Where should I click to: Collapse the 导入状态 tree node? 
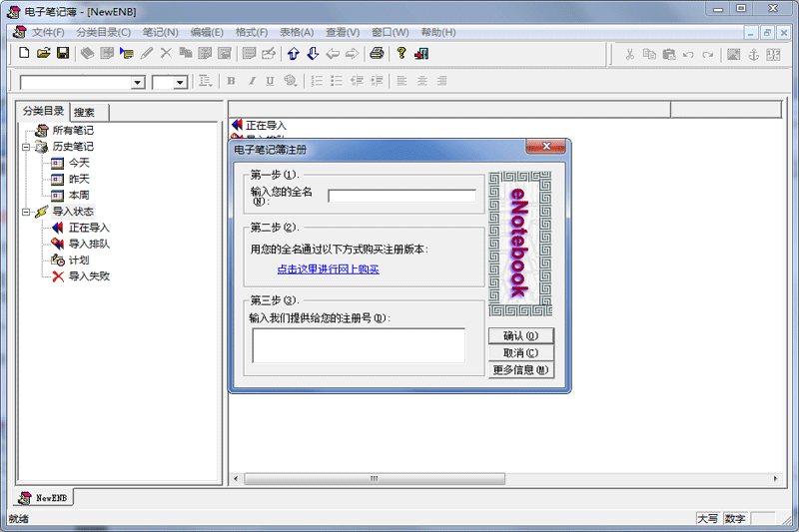[x=26, y=212]
